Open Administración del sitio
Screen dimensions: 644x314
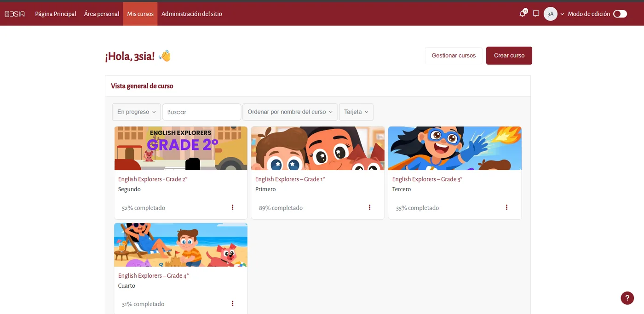click(x=192, y=14)
